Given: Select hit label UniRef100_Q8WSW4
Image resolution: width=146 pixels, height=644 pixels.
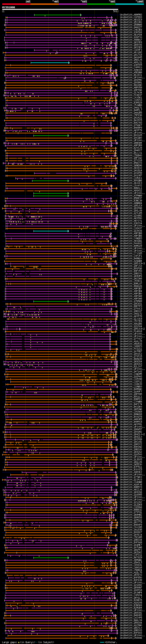Looking at the screenshot, I should coord(131,143).
